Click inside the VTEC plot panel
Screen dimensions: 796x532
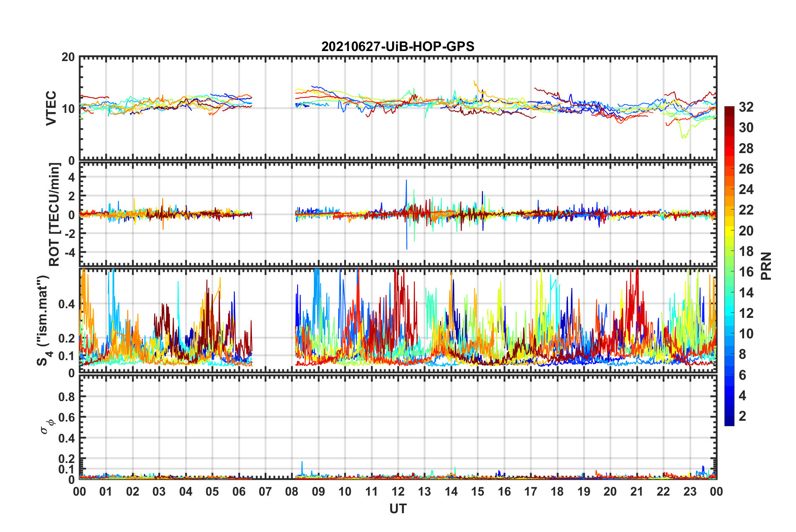click(398, 108)
